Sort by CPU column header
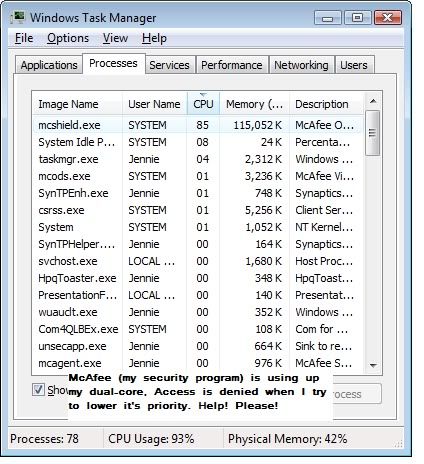This screenshot has width=424, height=464. pos(203,104)
